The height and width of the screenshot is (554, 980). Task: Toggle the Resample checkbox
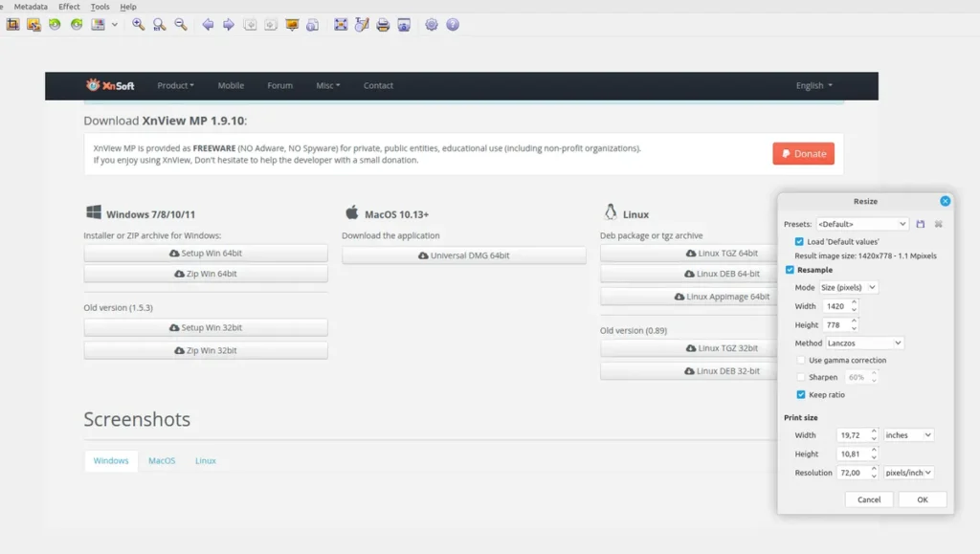coord(790,270)
